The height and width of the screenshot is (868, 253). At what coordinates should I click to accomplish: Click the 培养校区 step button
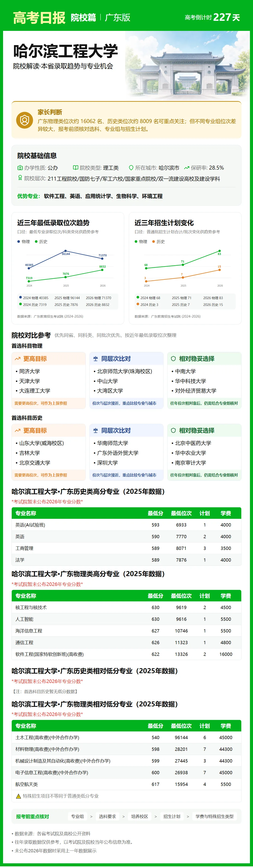(140, 817)
